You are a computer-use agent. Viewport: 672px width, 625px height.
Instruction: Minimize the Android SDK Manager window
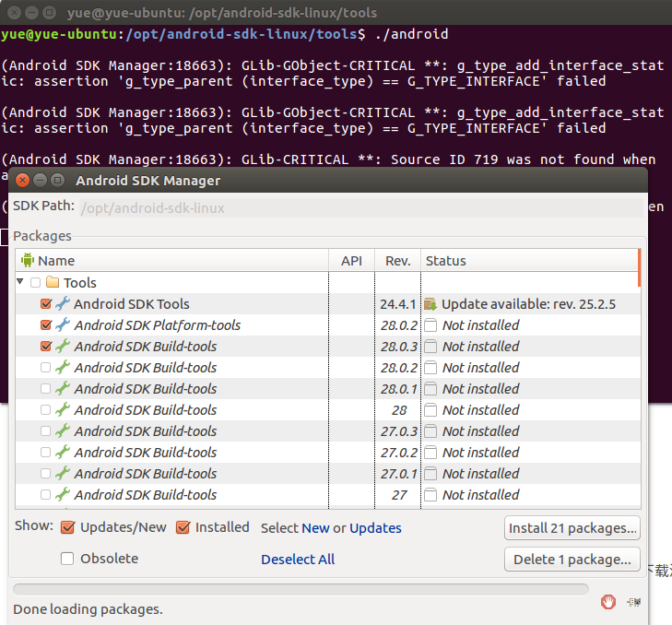tap(40, 180)
